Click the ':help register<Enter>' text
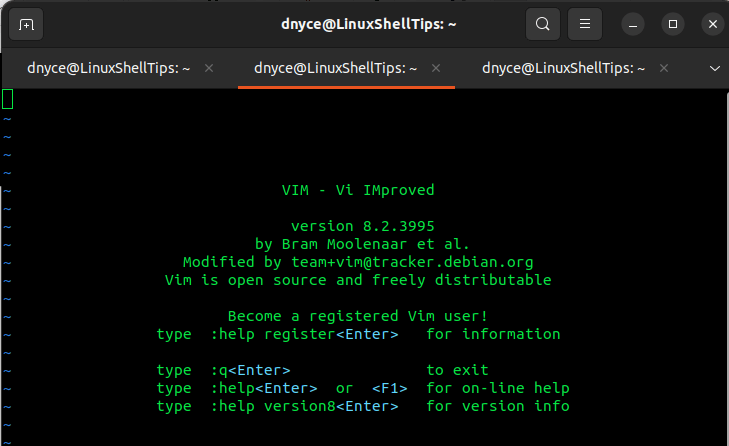The image size is (729, 446). click(305, 334)
